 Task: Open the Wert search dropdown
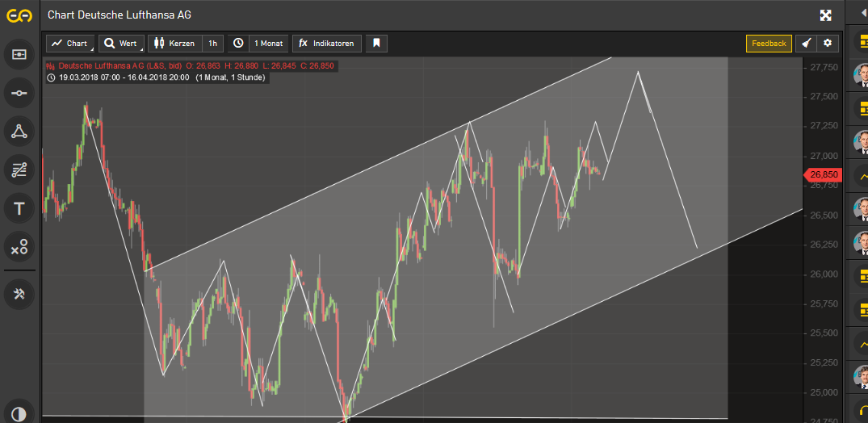click(x=121, y=44)
